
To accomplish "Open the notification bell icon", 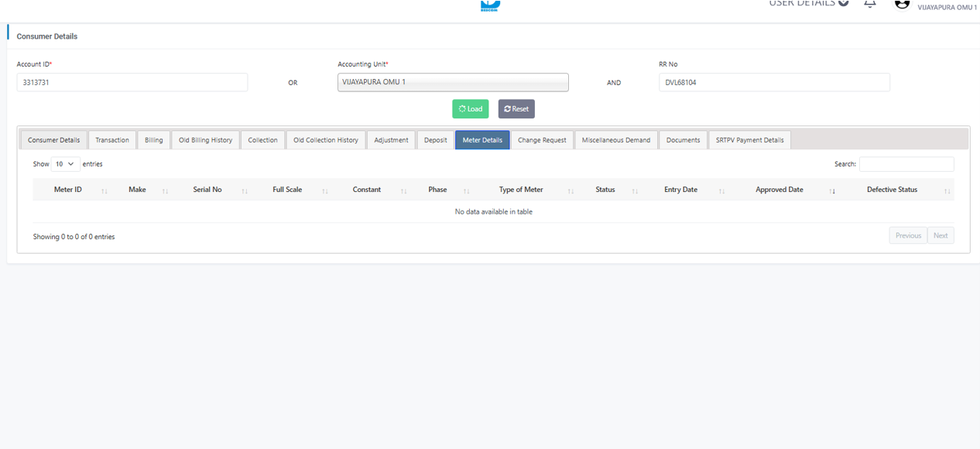I will (x=870, y=3).
